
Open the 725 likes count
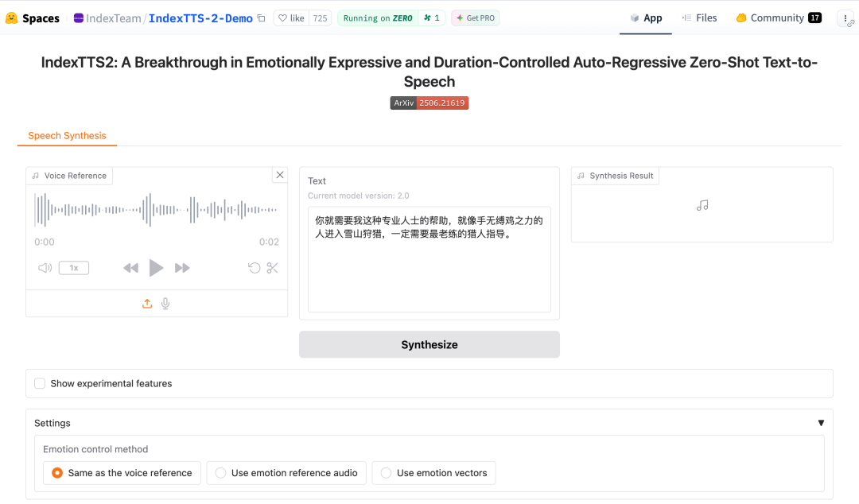coord(320,18)
